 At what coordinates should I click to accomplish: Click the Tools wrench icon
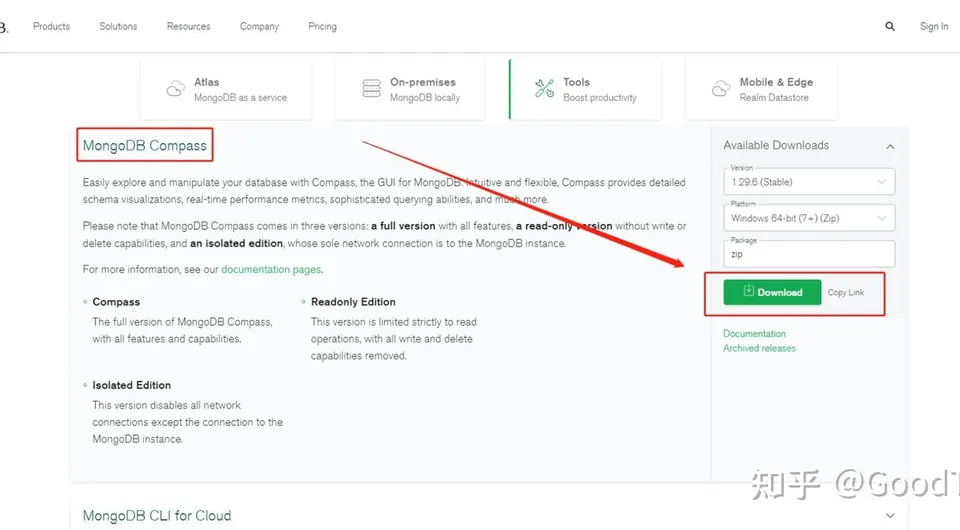pos(544,89)
